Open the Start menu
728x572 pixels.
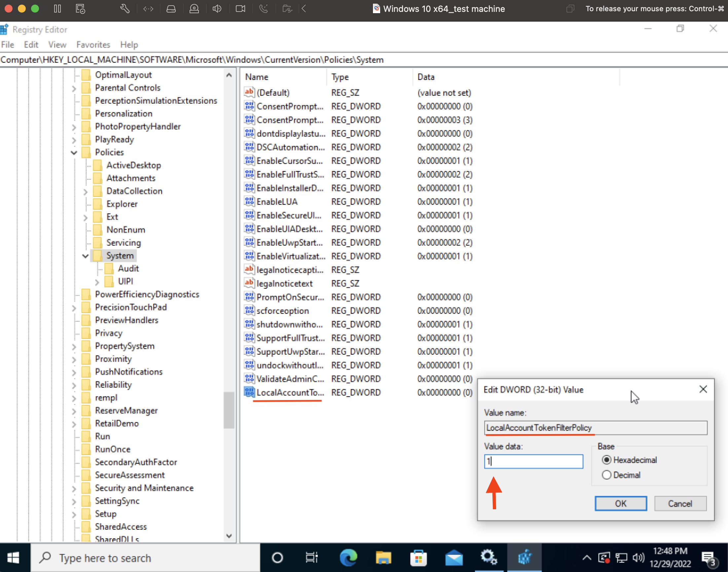coord(14,557)
